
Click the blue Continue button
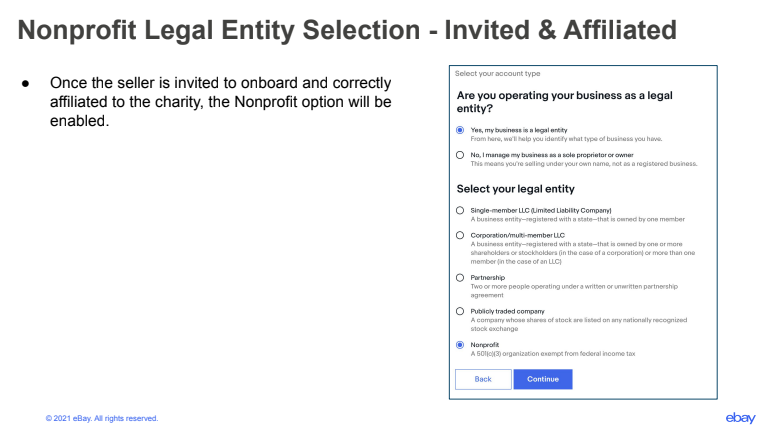[x=543, y=379]
